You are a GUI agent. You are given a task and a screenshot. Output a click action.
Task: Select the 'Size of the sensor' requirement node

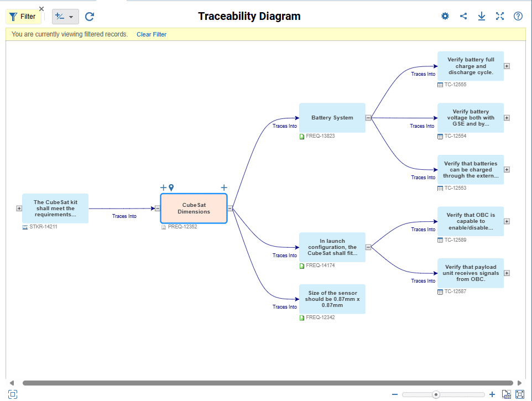click(x=332, y=299)
